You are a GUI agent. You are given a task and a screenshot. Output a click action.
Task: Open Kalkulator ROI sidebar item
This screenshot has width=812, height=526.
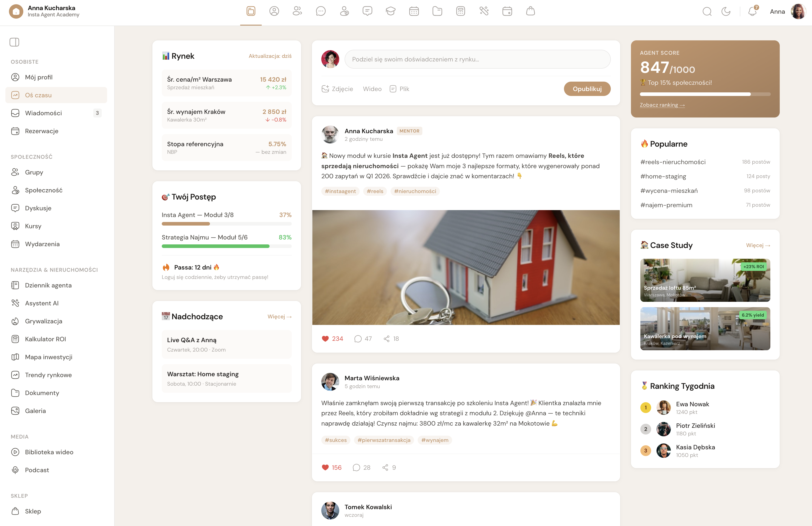click(x=45, y=339)
